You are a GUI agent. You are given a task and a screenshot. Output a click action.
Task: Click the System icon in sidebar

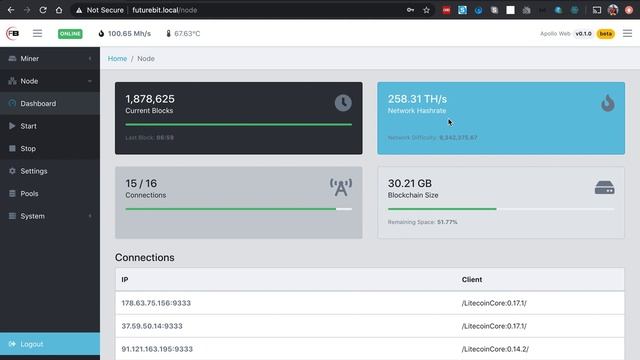(x=12, y=216)
